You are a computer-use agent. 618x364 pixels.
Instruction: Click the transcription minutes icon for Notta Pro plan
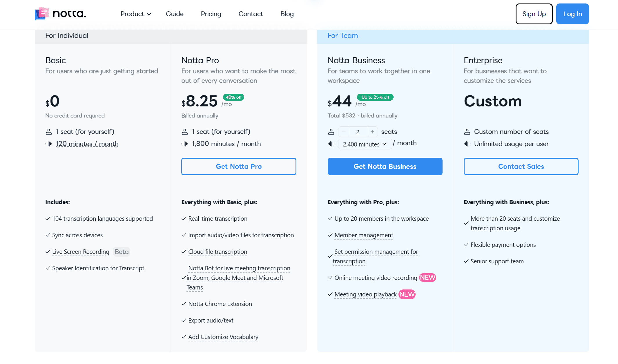[x=184, y=143]
